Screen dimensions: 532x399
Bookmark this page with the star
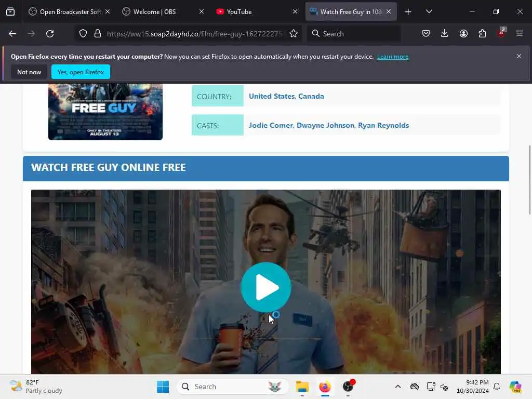click(x=294, y=34)
